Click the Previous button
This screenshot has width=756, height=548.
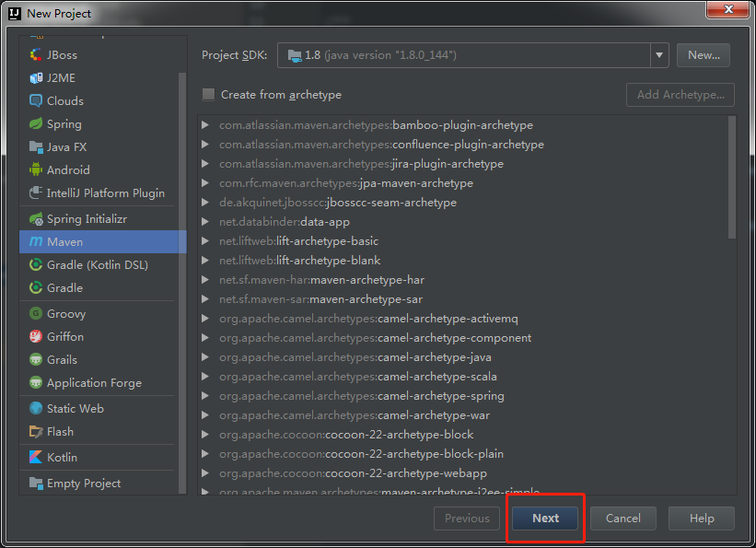(x=467, y=519)
